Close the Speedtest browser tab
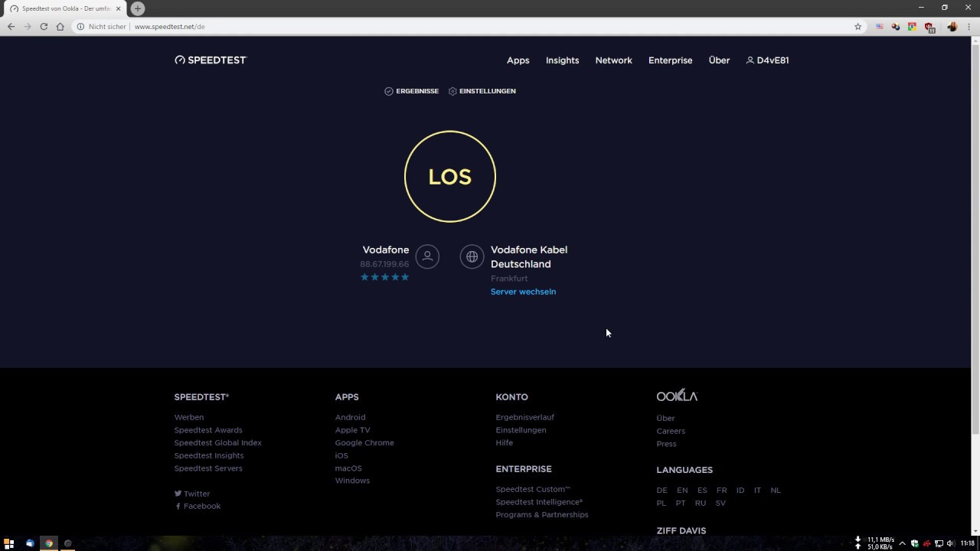 click(x=118, y=8)
